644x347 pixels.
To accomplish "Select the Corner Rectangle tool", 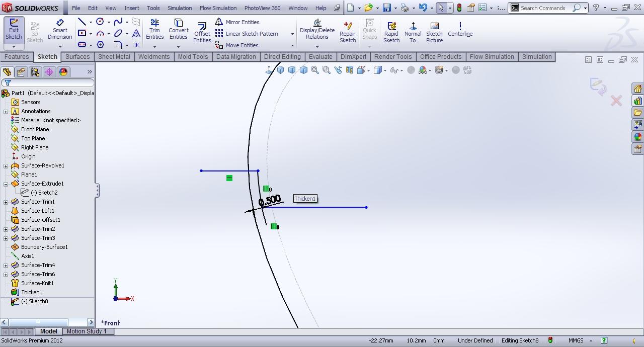I will (x=82, y=34).
